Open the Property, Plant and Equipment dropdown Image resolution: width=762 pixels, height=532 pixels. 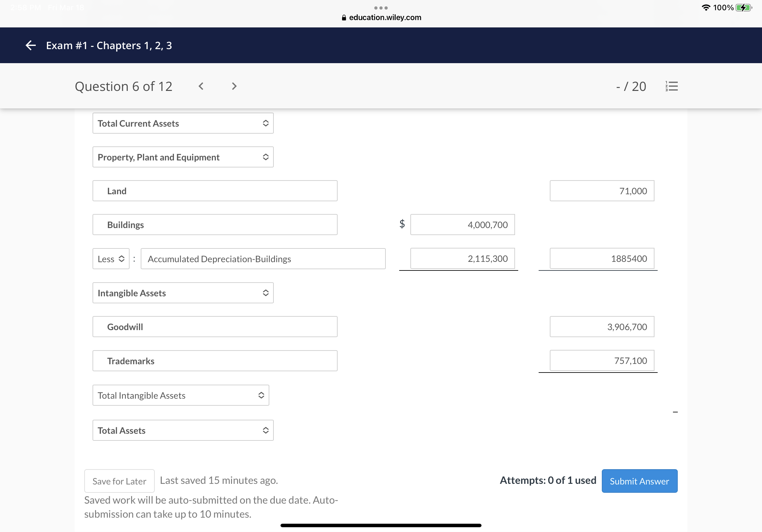click(x=183, y=157)
